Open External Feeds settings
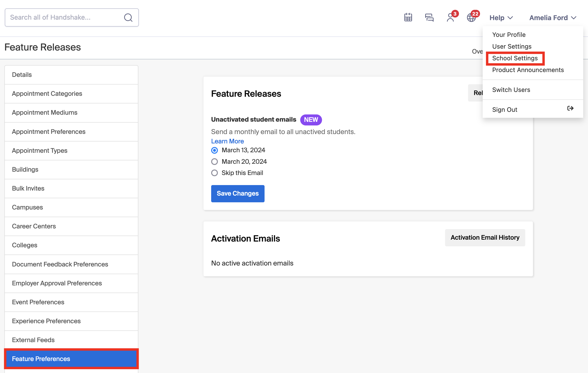Viewport: 588px width, 373px height. click(71, 340)
